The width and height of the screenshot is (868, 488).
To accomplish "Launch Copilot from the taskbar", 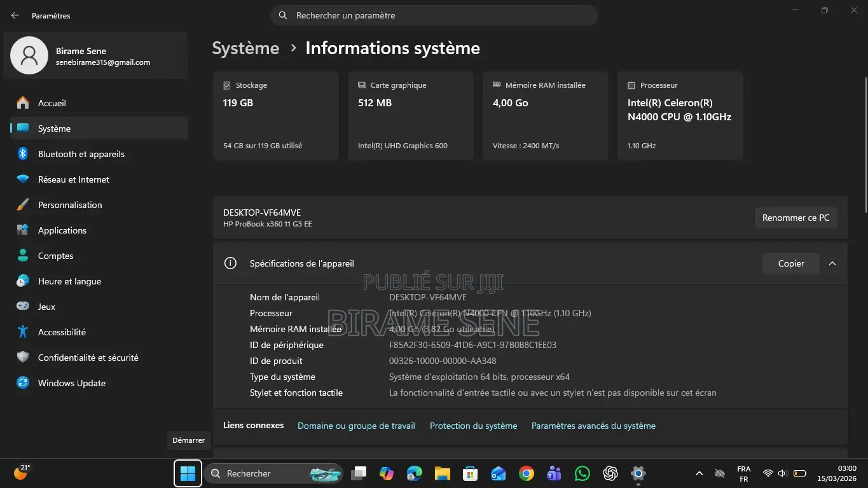I will pos(387,473).
